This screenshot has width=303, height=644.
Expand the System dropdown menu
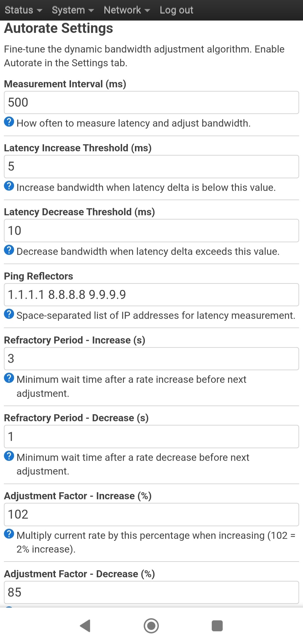pyautogui.click(x=73, y=10)
